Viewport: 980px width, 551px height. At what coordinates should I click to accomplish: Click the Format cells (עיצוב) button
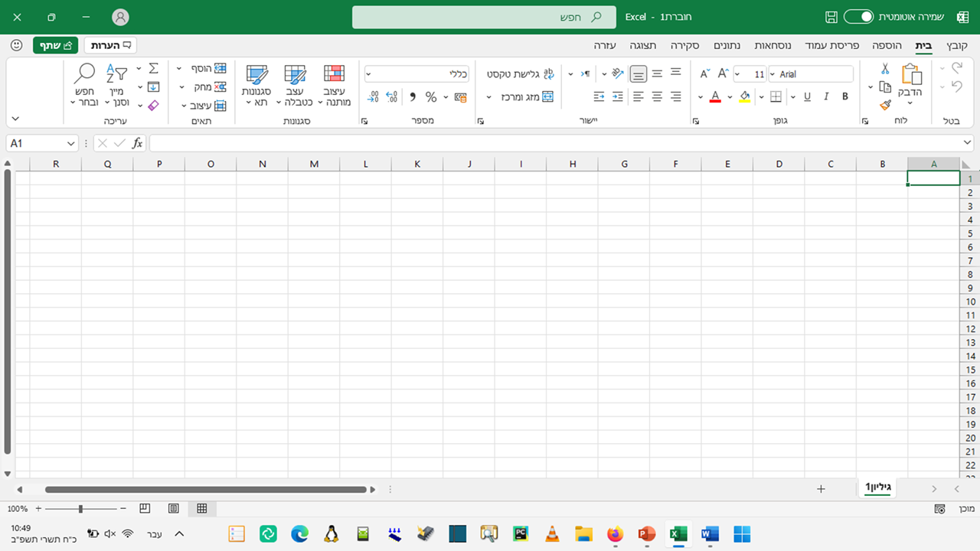click(x=207, y=106)
